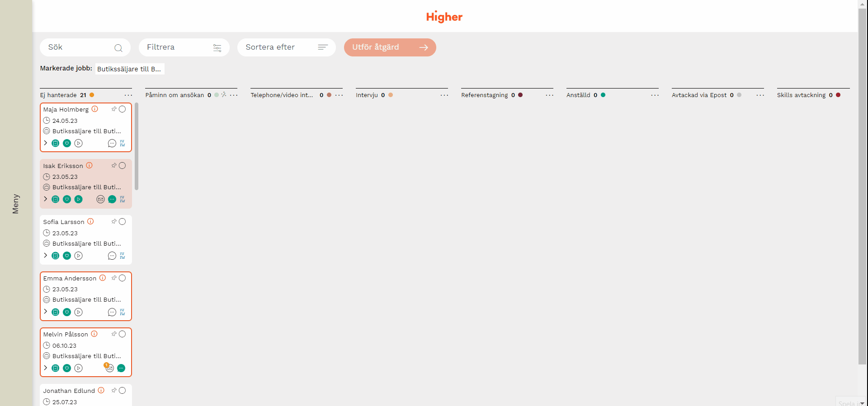This screenshot has height=406, width=868.
Task: Click the TilTid logo on Maja Holmberg's card
Action: 123,143
